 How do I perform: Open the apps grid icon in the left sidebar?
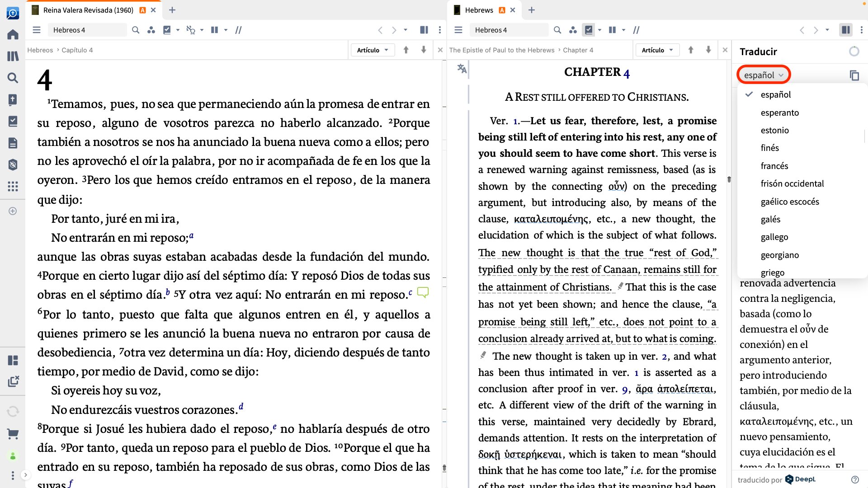13,186
